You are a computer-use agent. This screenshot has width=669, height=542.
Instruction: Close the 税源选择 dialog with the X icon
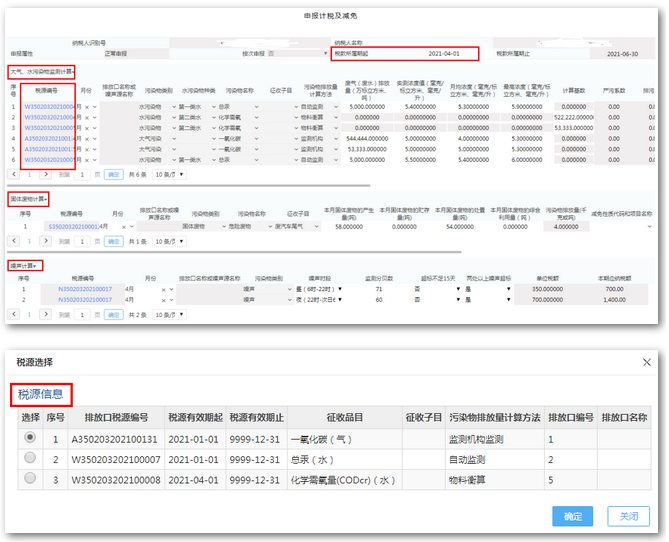point(647,362)
